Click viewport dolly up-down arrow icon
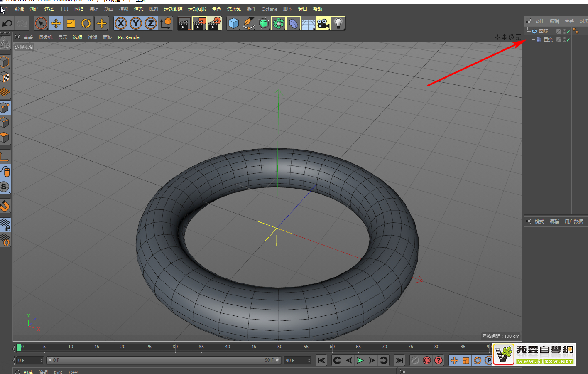Image resolution: width=588 pixels, height=374 pixels. coord(504,37)
